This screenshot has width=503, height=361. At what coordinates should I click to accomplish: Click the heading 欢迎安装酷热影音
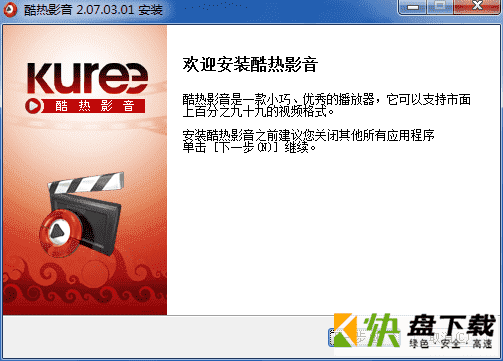coord(250,64)
